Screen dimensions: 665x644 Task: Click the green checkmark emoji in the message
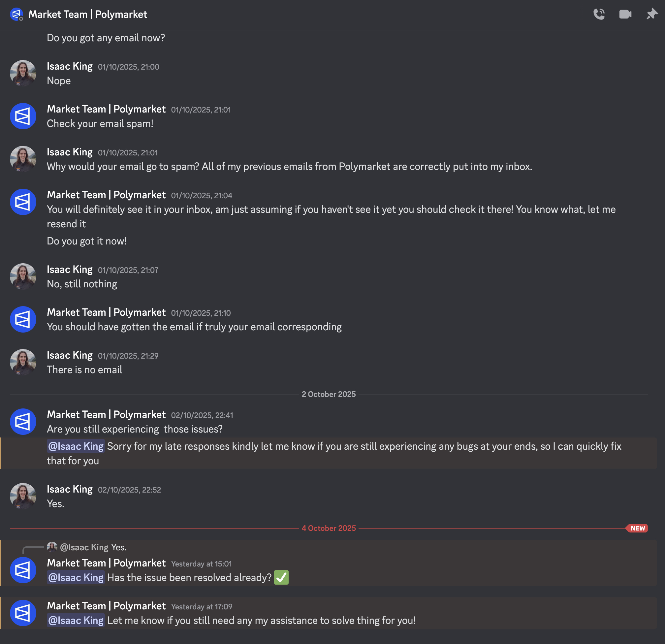[281, 577]
